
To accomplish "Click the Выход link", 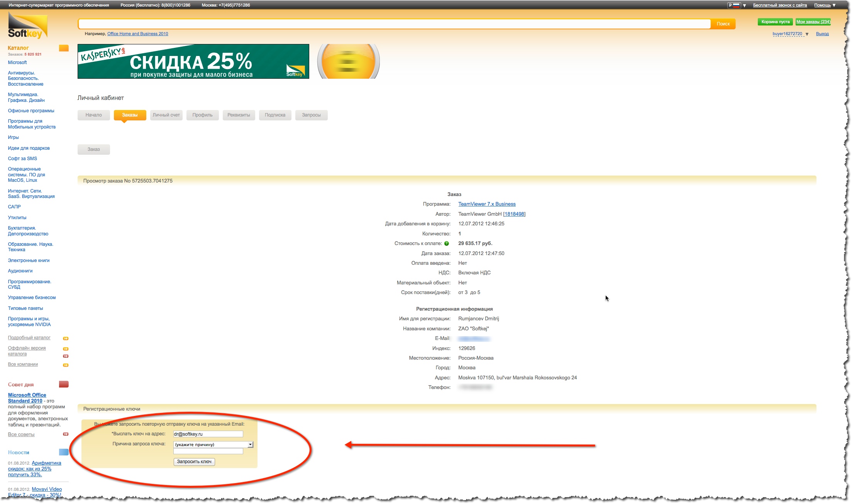I will tap(822, 34).
